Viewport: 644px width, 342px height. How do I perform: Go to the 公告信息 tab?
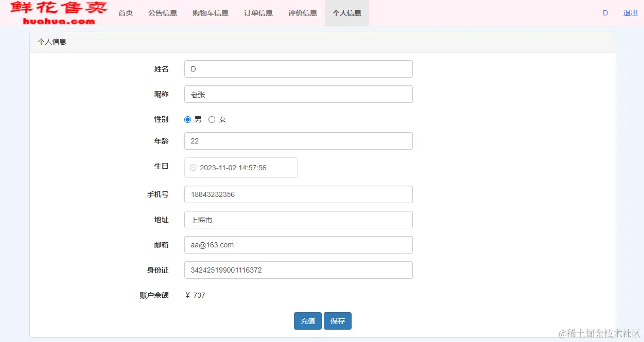pyautogui.click(x=163, y=13)
